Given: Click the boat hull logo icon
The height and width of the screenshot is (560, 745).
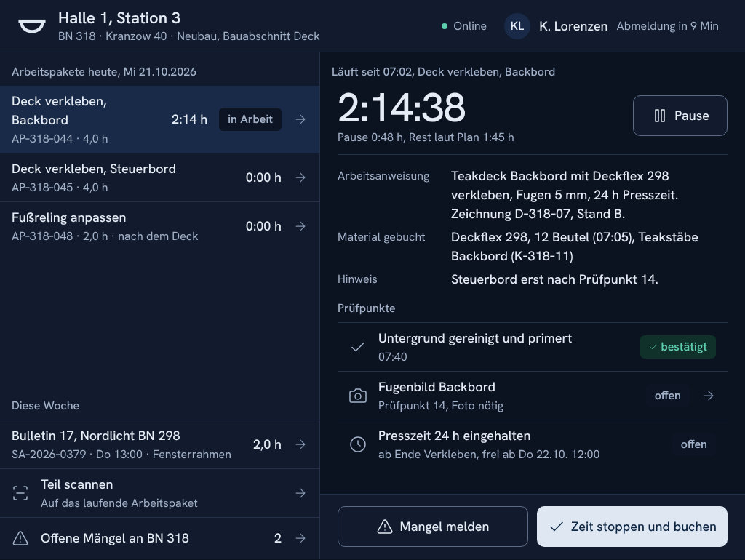Looking at the screenshot, I should point(32,25).
